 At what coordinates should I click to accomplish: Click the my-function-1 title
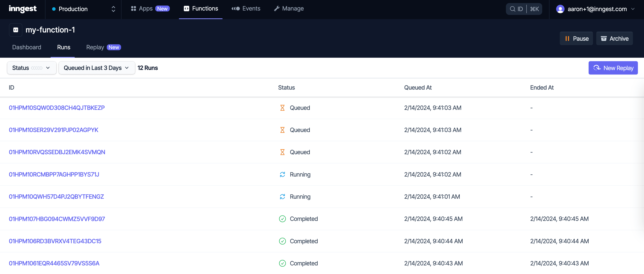pos(50,30)
